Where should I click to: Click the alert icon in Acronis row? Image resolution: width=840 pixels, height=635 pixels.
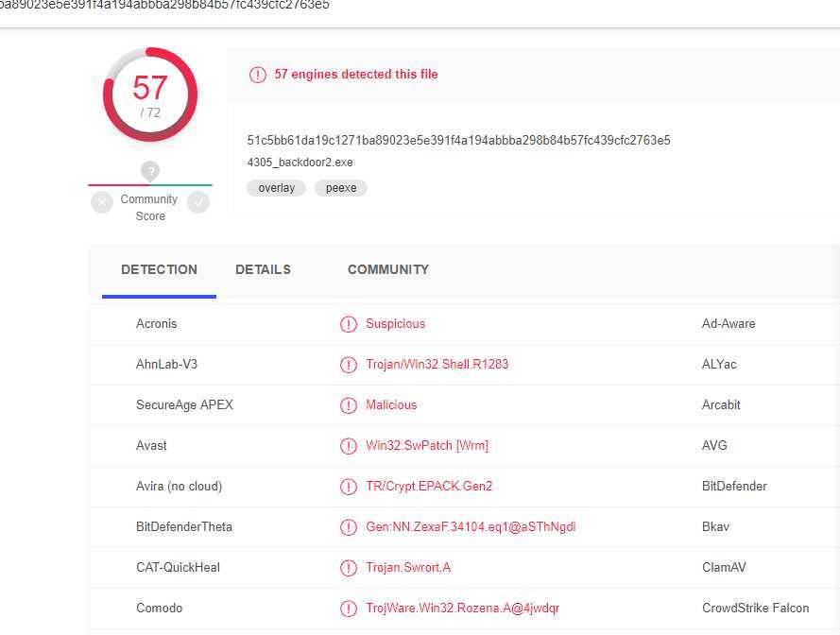coord(349,324)
